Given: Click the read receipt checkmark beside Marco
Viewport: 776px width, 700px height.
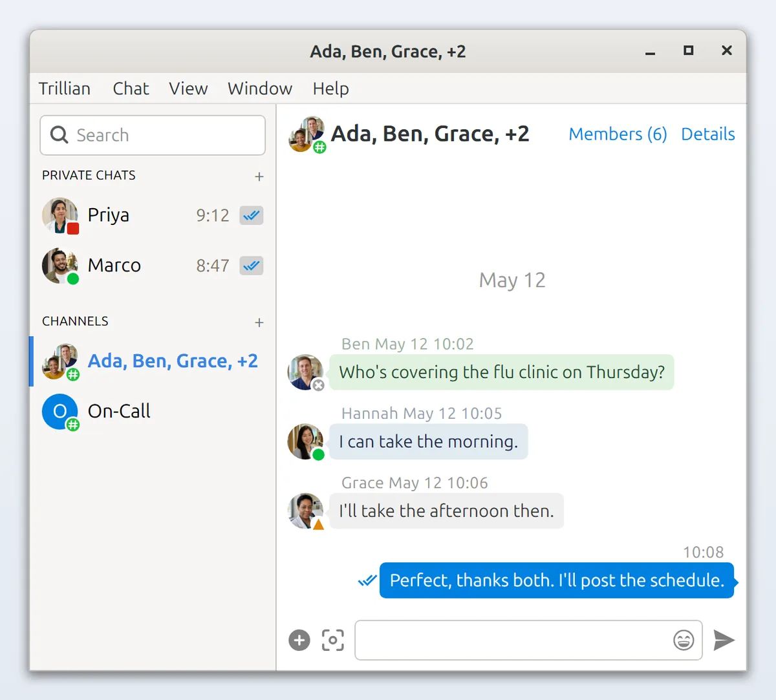Looking at the screenshot, I should [x=252, y=266].
